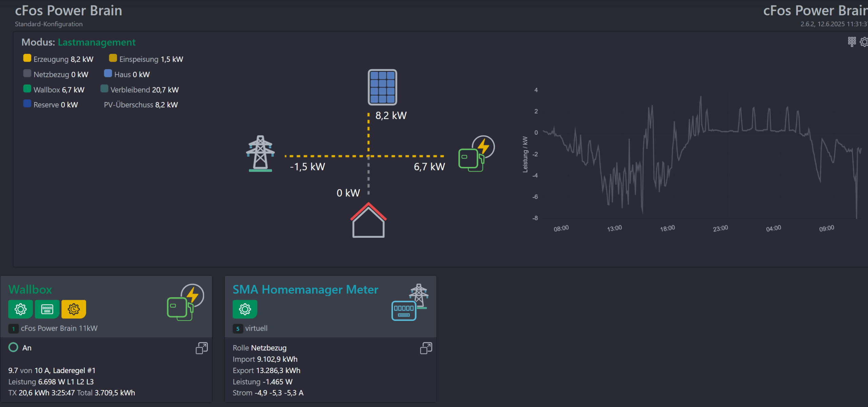Click the cFos Power Brain heading top left

point(68,11)
